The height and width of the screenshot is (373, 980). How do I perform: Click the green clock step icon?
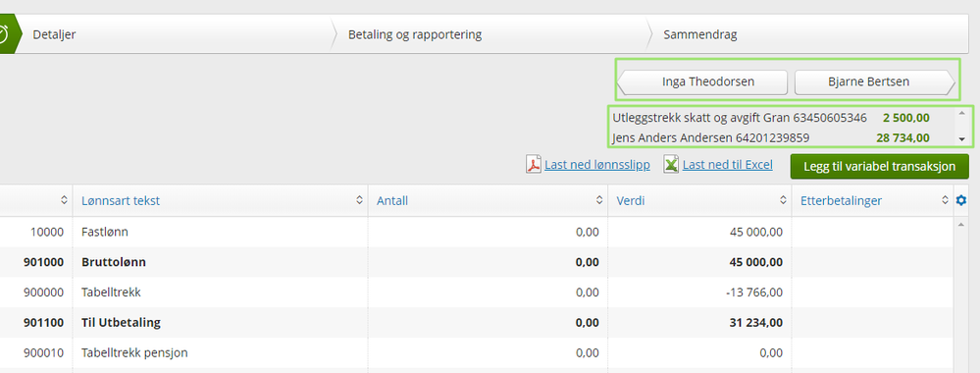pos(4,34)
